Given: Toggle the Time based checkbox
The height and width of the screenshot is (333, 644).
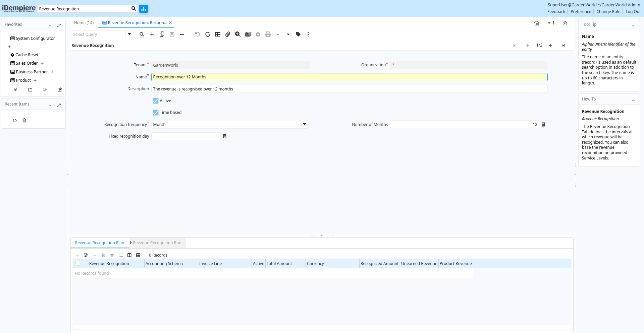Looking at the screenshot, I should (x=156, y=113).
